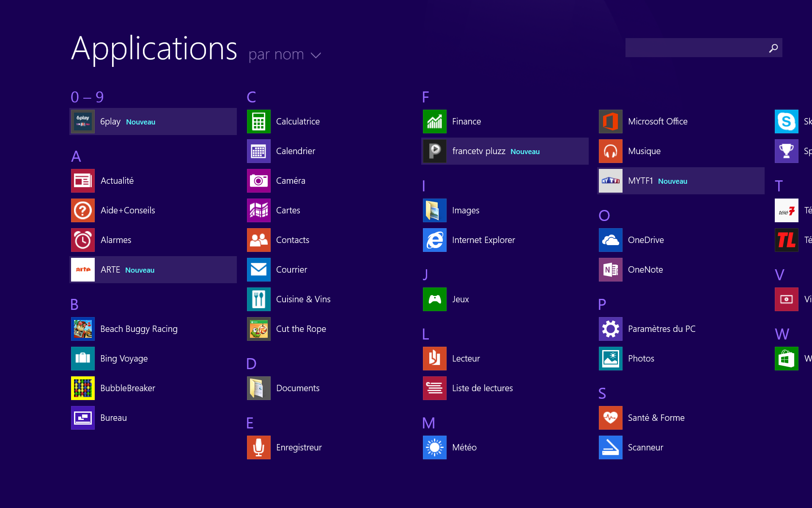Open Liste de lectures icon
Viewport: 812px width, 508px height.
pos(435,388)
